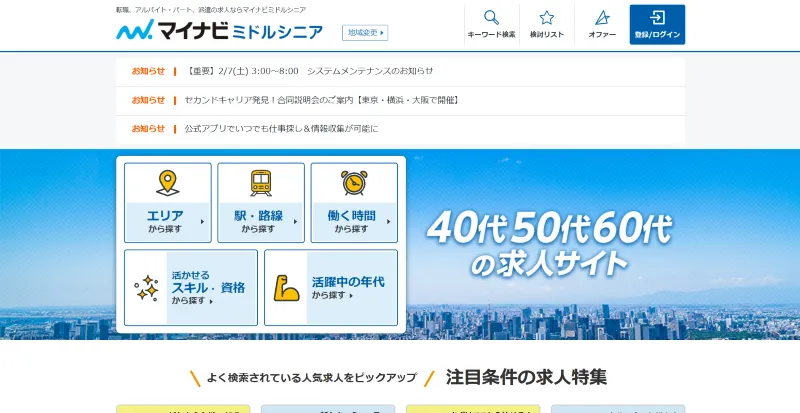Click the 地域変更 button
800x413 pixels.
pos(365,33)
